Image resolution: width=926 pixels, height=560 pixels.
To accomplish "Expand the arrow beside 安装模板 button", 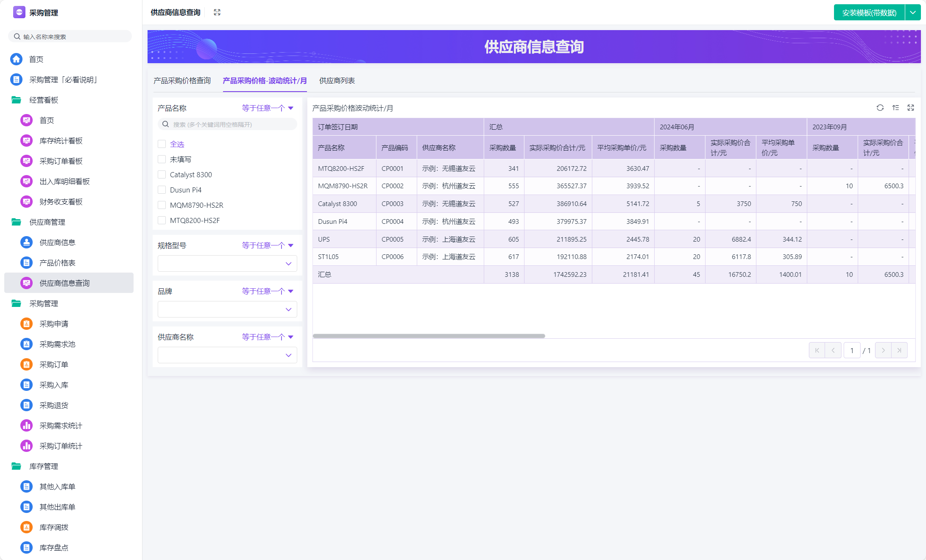I will (x=913, y=13).
